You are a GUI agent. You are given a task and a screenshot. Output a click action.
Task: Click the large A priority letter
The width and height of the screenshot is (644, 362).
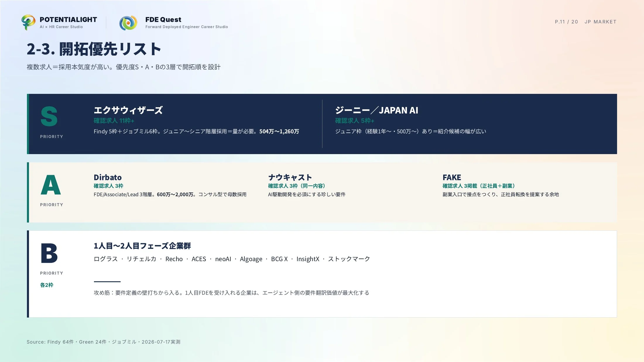click(51, 185)
